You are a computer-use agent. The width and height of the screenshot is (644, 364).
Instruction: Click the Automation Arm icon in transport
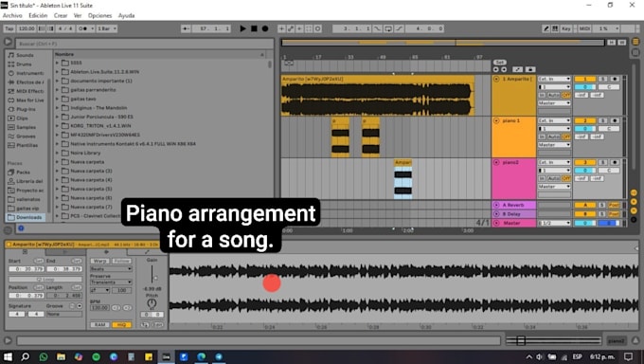291,28
